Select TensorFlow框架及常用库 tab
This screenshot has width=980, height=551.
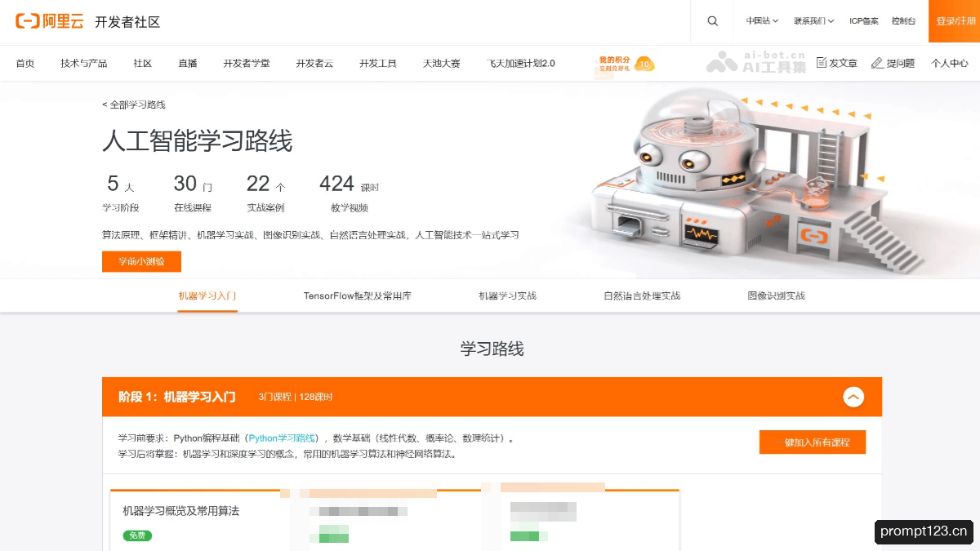click(x=357, y=295)
